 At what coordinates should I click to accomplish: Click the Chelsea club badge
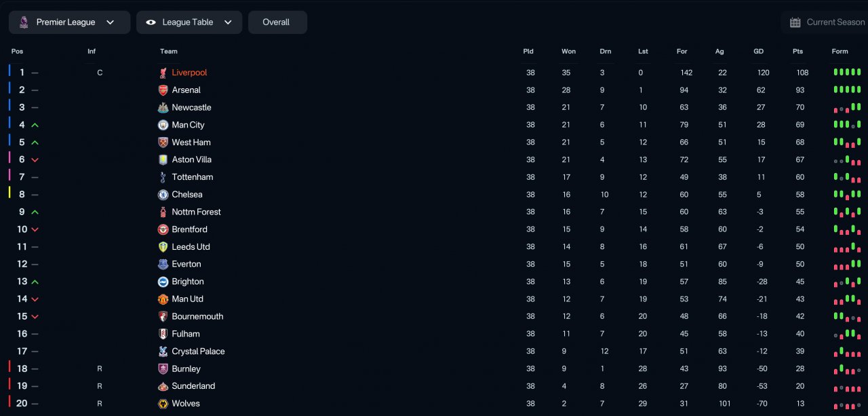click(x=163, y=195)
